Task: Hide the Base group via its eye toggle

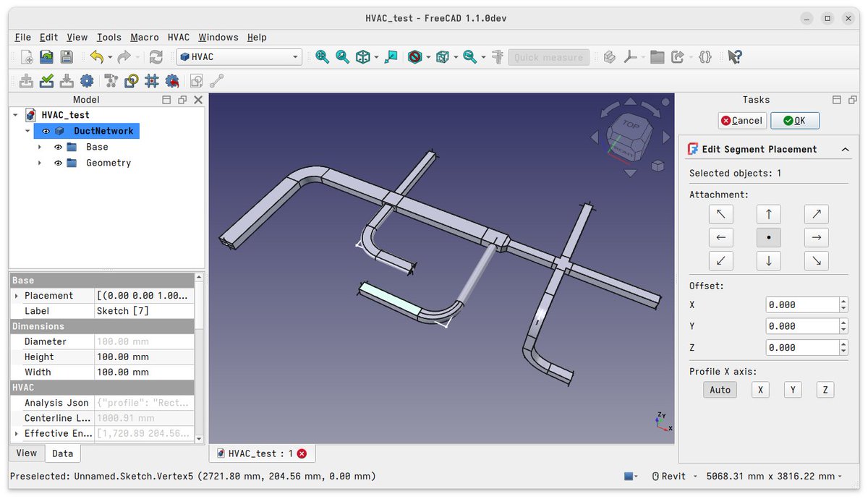Action: [x=58, y=147]
